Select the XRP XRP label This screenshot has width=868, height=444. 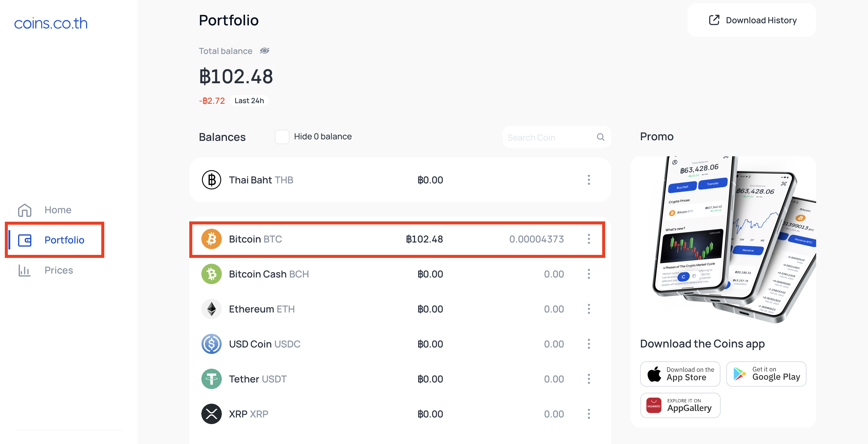tap(249, 414)
